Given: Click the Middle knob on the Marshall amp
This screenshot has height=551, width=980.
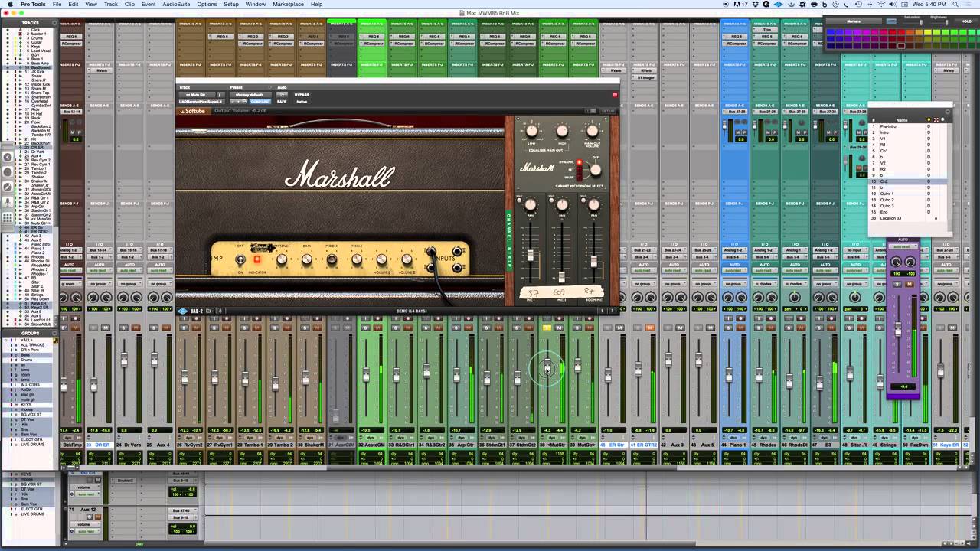Looking at the screenshot, I should (332, 260).
